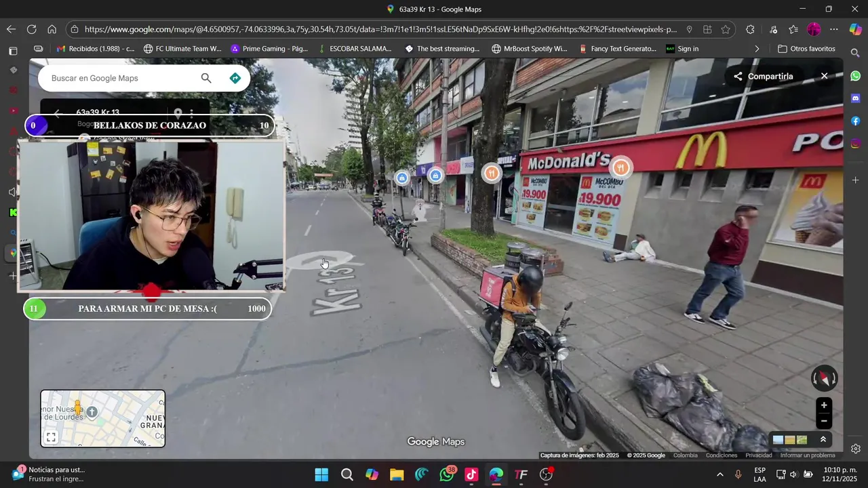Open Facebook in the browser sidebar
Image resolution: width=868 pixels, height=488 pixels.
[x=855, y=121]
